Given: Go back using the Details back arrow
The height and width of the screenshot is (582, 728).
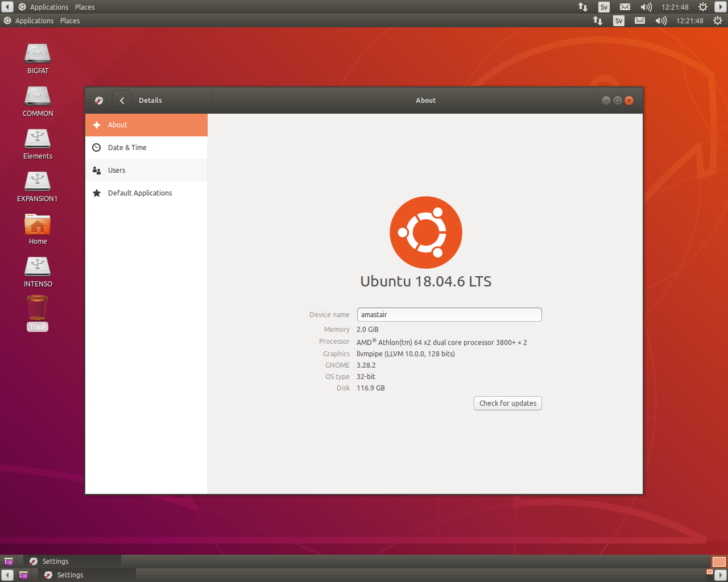Looking at the screenshot, I should click(122, 101).
